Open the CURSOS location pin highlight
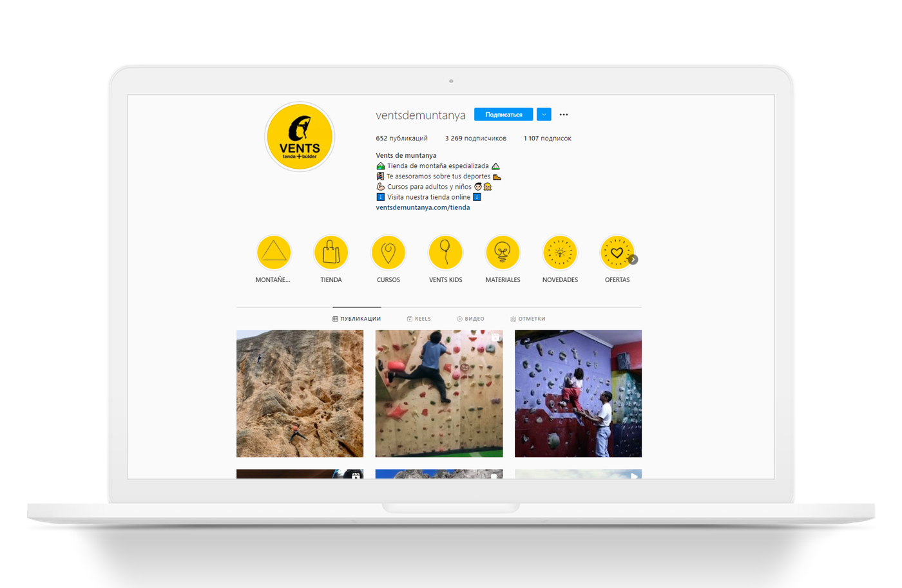 click(x=389, y=252)
